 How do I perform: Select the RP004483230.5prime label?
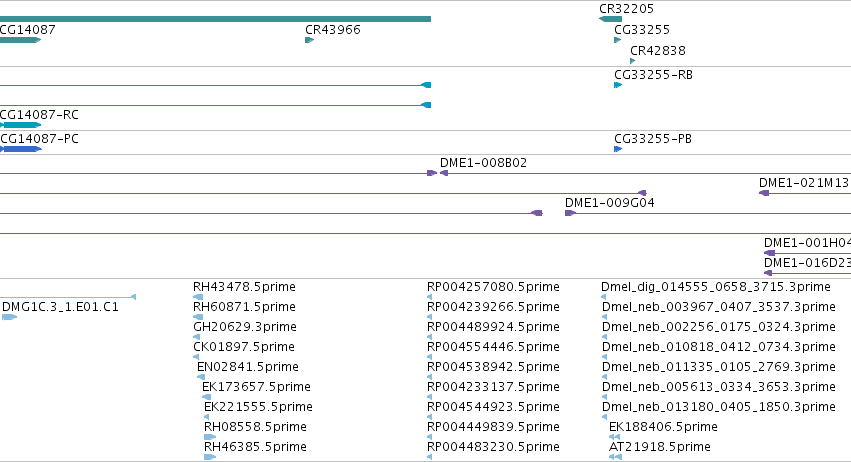(493, 447)
